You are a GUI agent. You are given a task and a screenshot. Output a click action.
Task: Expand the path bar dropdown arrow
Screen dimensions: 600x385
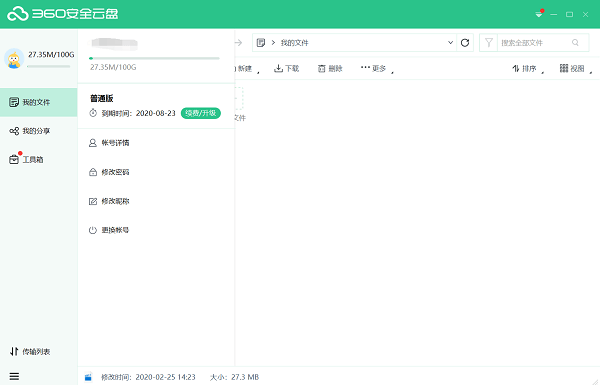pyautogui.click(x=450, y=42)
